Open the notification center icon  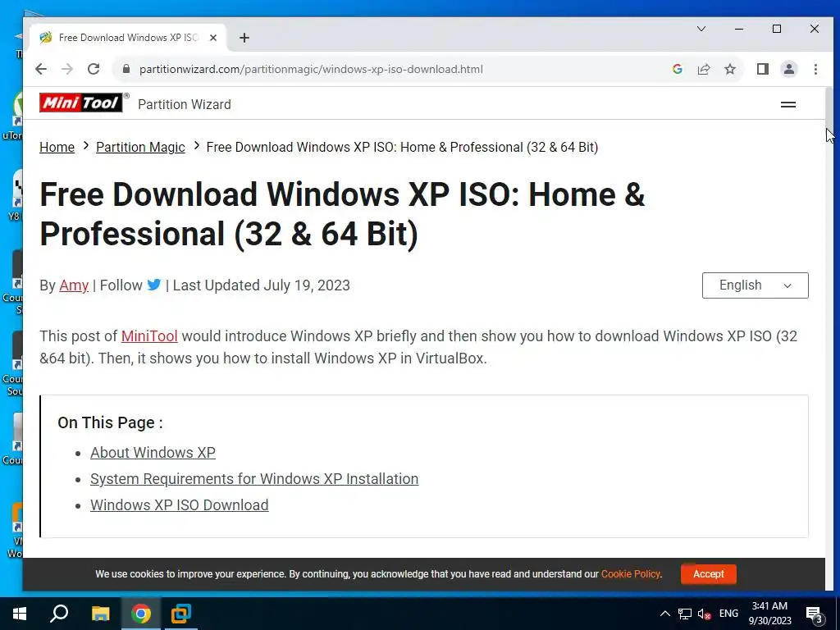(815, 614)
